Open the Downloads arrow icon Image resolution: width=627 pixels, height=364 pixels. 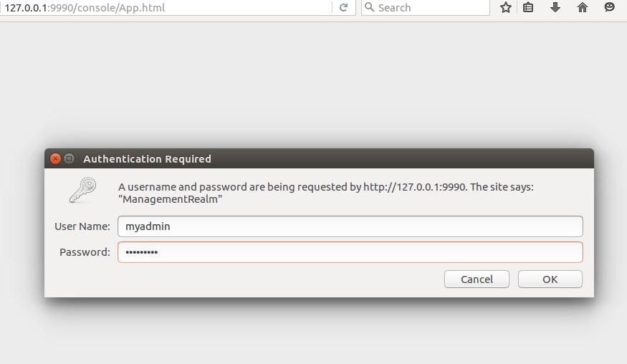pos(555,7)
